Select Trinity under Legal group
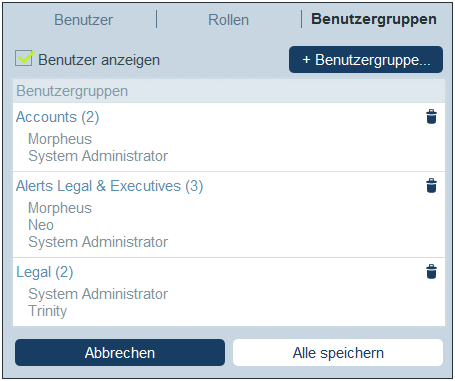This screenshot has height=381, width=455. pos(48,311)
